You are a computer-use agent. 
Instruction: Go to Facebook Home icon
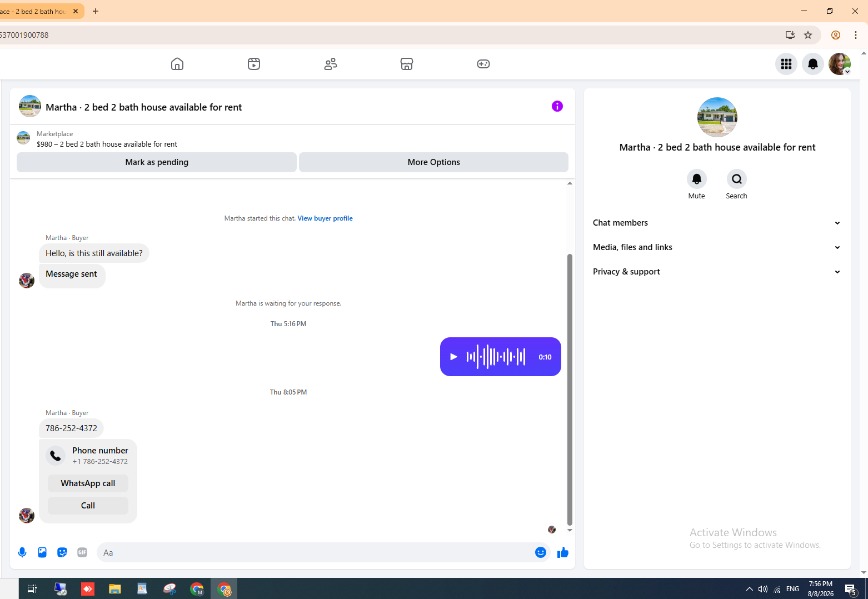click(x=177, y=64)
